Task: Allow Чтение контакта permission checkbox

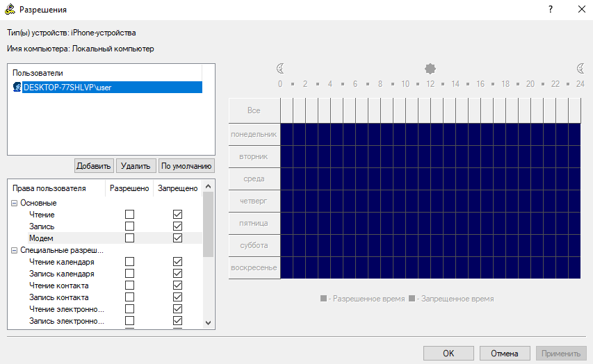Action: (129, 285)
